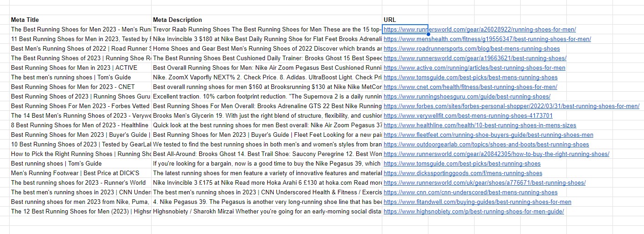Select 'The best men's running shoes in 2023 | CNN' title cell
The height and width of the screenshot is (234, 644).
point(81,192)
